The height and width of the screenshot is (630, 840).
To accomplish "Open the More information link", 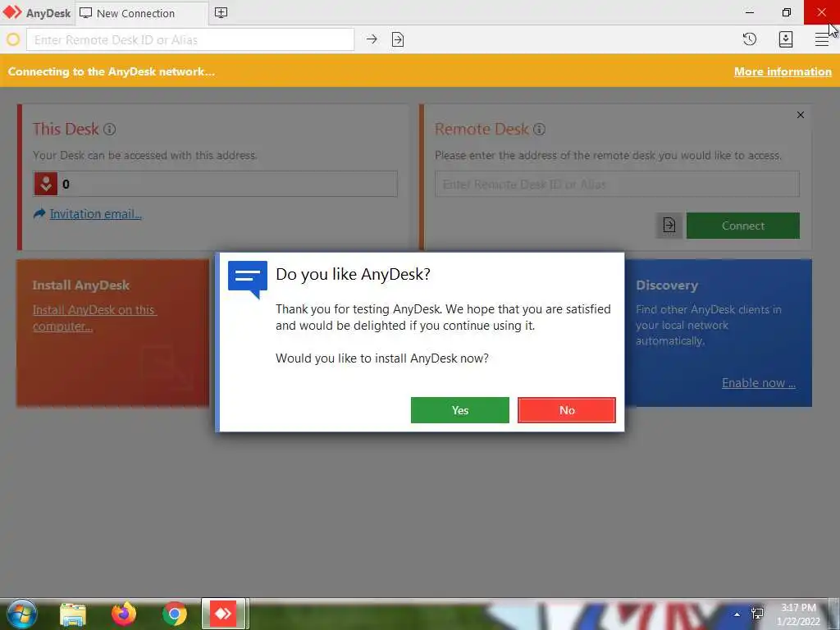I will tap(783, 72).
